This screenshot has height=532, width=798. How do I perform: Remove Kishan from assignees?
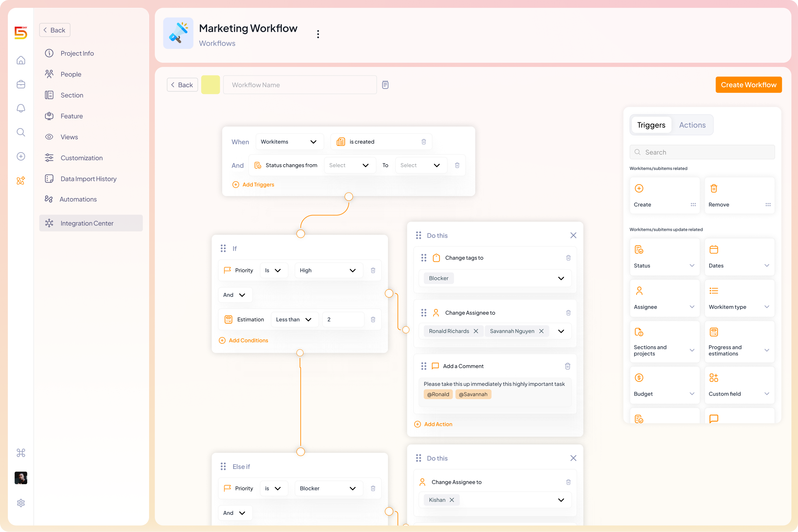pyautogui.click(x=451, y=500)
